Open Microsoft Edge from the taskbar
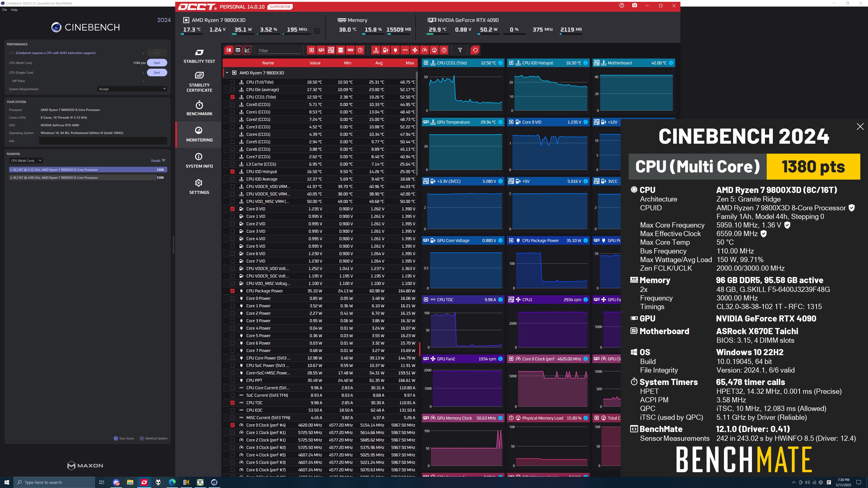The height and width of the screenshot is (488, 868). (172, 482)
